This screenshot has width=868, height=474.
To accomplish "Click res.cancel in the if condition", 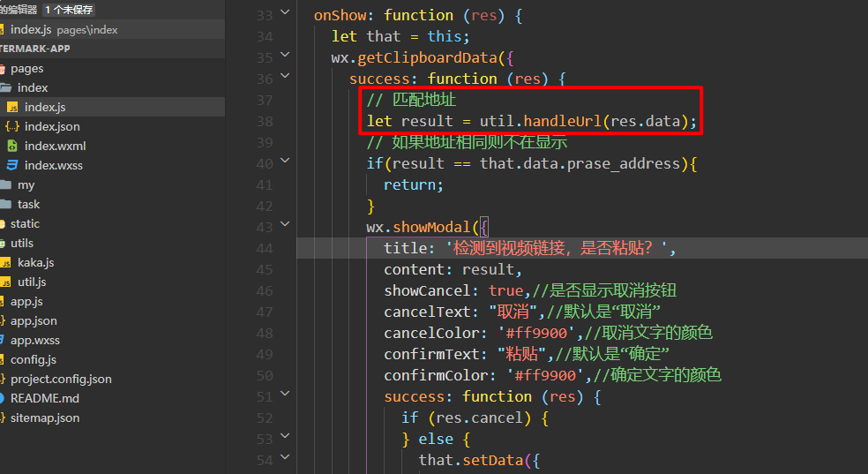I will pos(479,418).
